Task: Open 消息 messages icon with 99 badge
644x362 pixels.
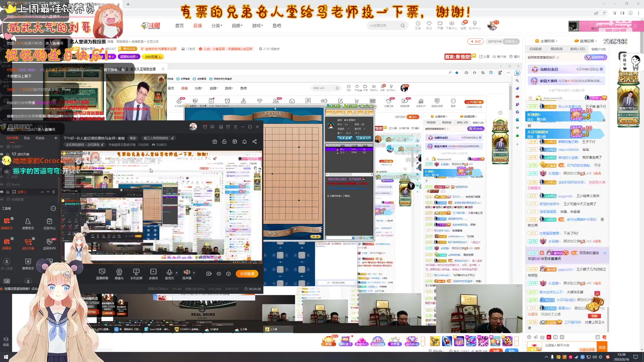Action: (463, 25)
